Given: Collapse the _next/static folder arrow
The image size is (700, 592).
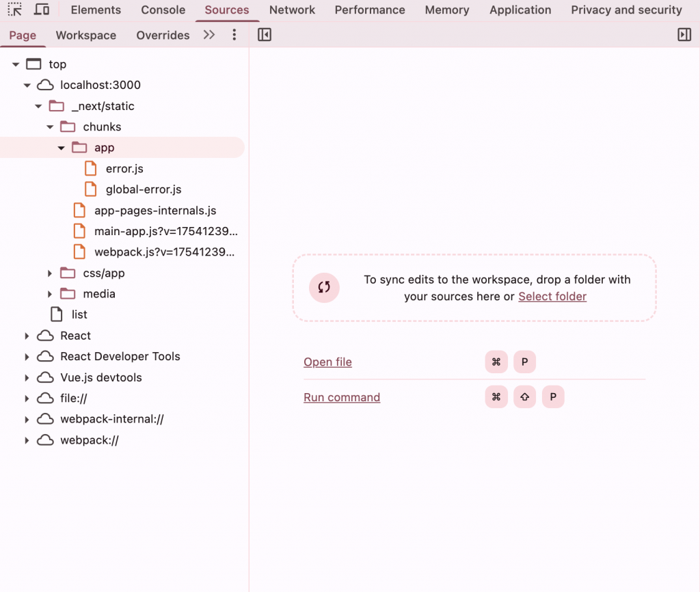Looking at the screenshot, I should pyautogui.click(x=38, y=106).
